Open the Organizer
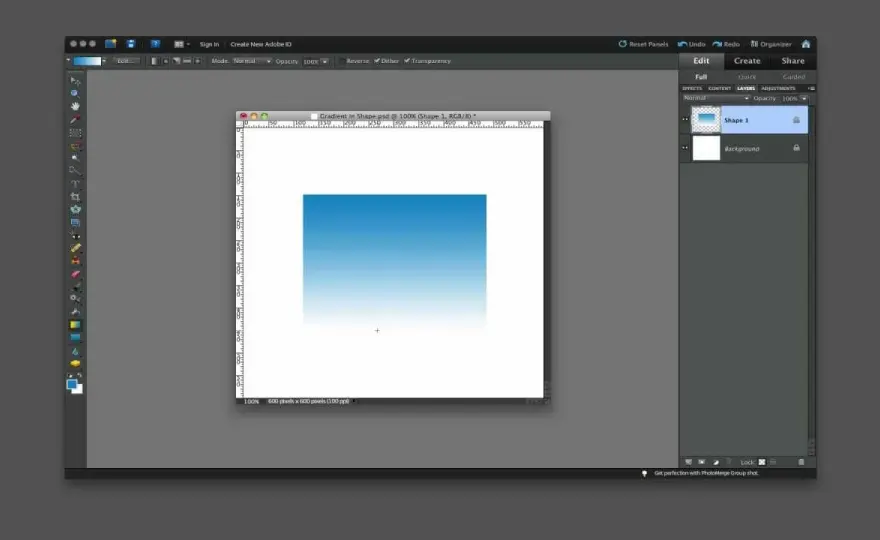Image resolution: width=880 pixels, height=540 pixels. (x=771, y=44)
